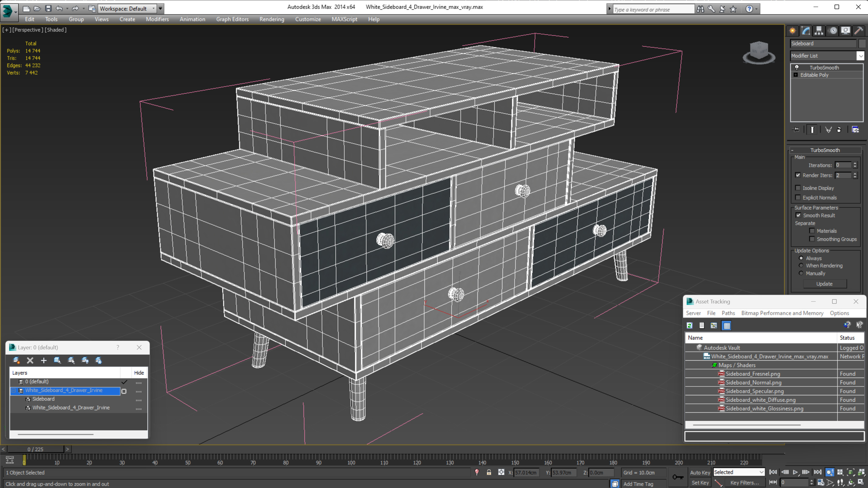The height and width of the screenshot is (488, 868).
Task: Open the redo history dropdown arrow
Action: [x=83, y=9]
